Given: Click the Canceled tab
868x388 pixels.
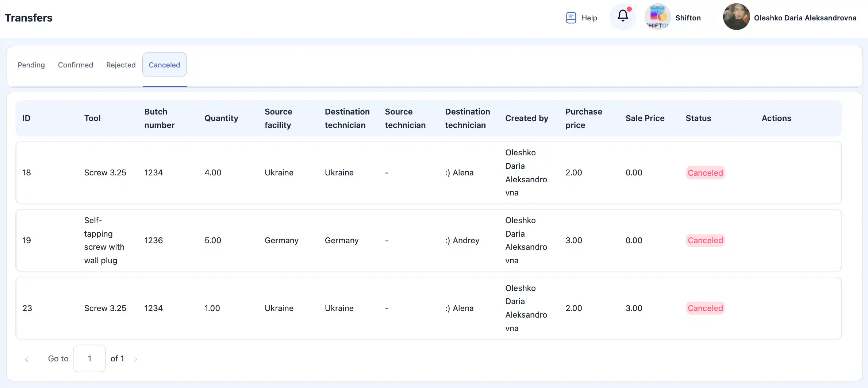Looking at the screenshot, I should (164, 65).
